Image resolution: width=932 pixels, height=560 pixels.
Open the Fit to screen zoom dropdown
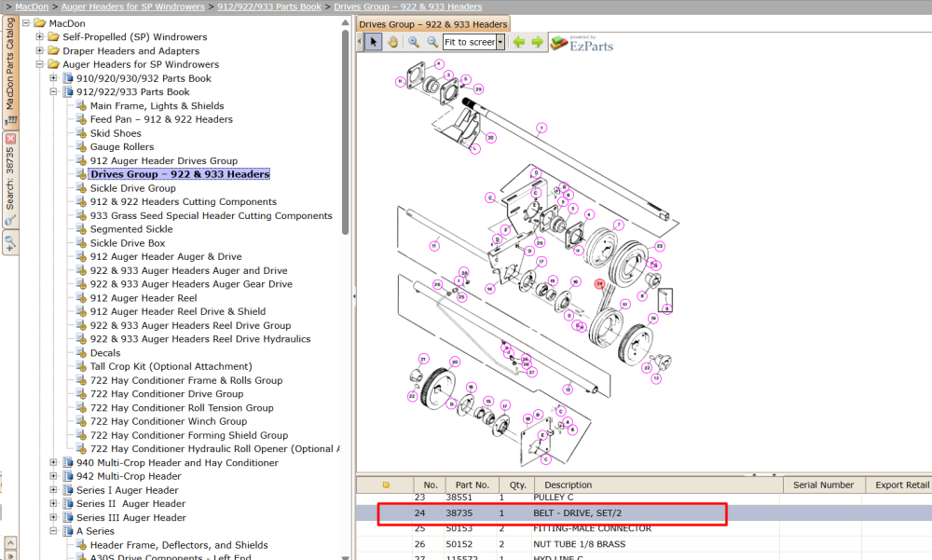[500, 42]
